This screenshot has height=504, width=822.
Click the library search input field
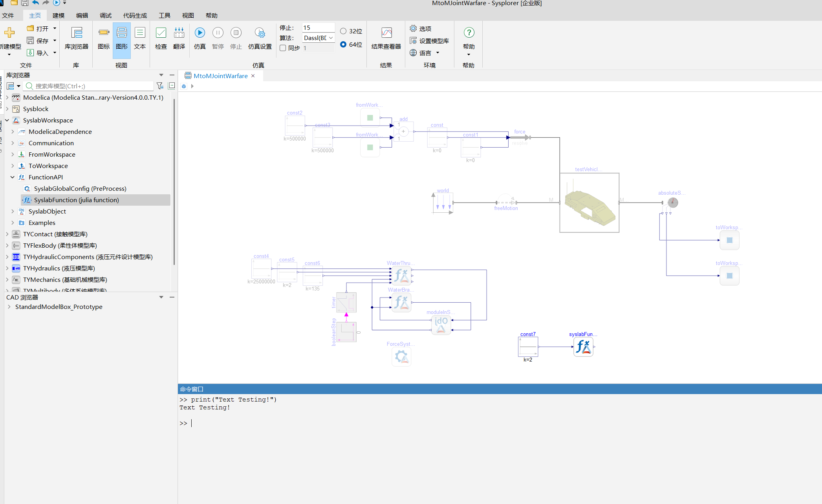[x=89, y=86]
